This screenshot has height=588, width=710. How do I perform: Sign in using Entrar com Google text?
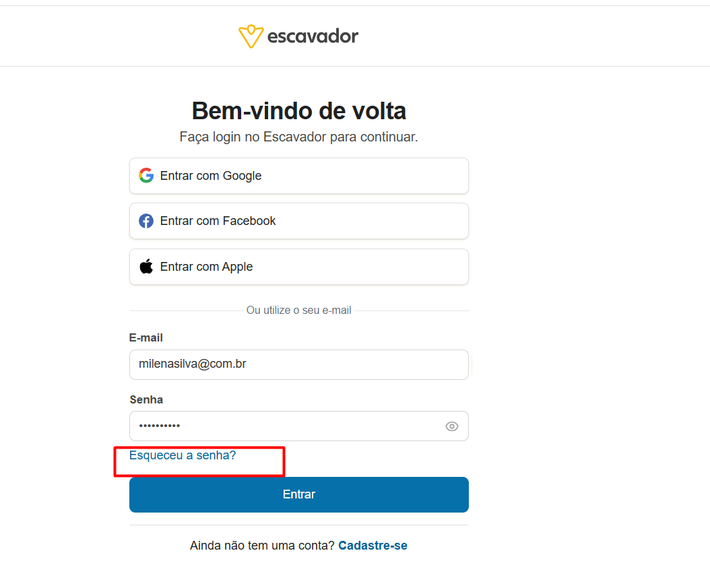211,176
